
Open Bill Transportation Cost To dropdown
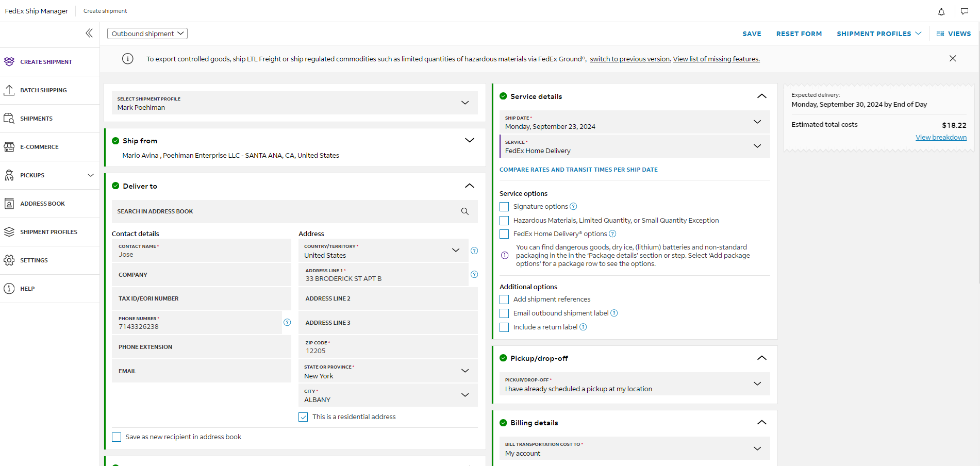tap(635, 448)
